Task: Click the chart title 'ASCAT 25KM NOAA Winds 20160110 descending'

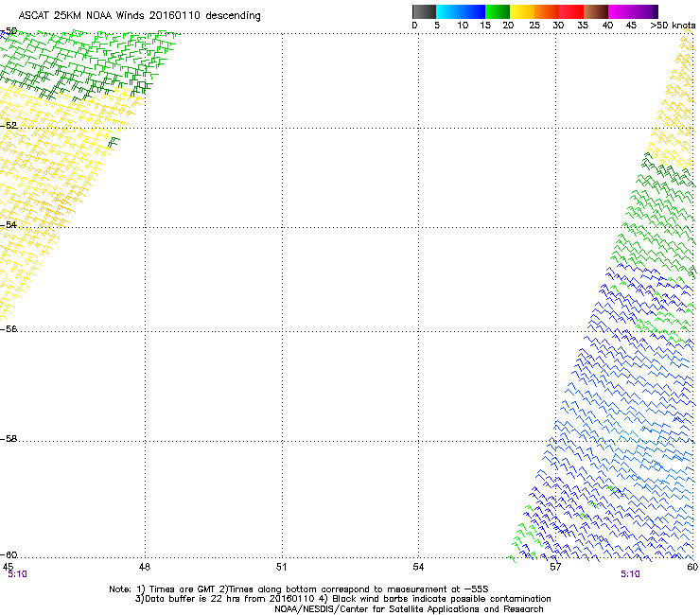Action: click(139, 16)
